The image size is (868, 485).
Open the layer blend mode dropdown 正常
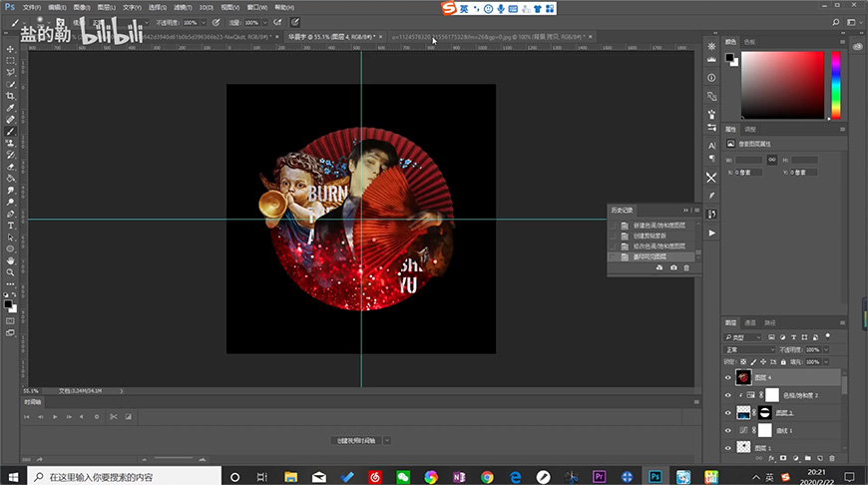tap(749, 350)
